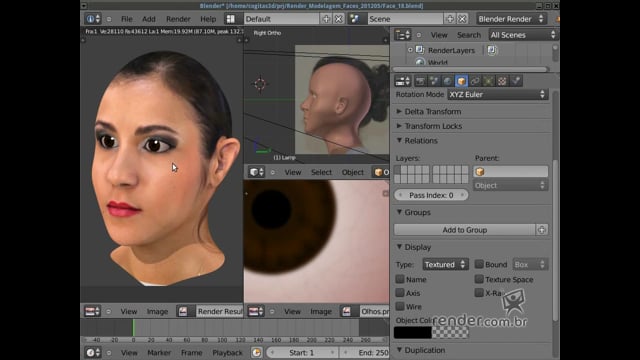Open the Properties editor type selector
This screenshot has width=640, height=360.
pyautogui.click(x=402, y=81)
